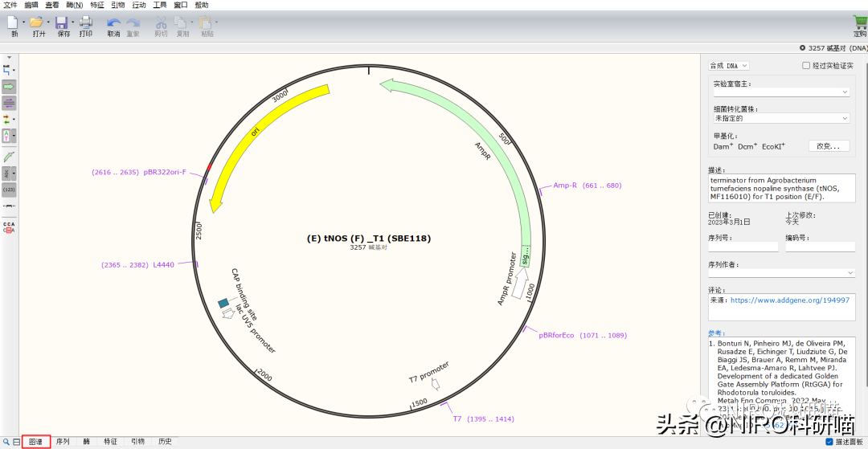The image size is (868, 449).
Task: Check the experimentally verified (经过实验证实) checkbox
Action: [806, 66]
